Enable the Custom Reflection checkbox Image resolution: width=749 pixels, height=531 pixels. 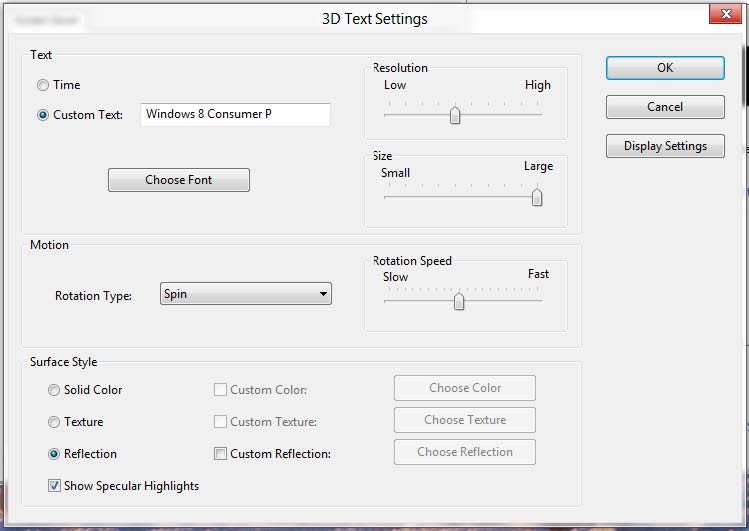(221, 454)
